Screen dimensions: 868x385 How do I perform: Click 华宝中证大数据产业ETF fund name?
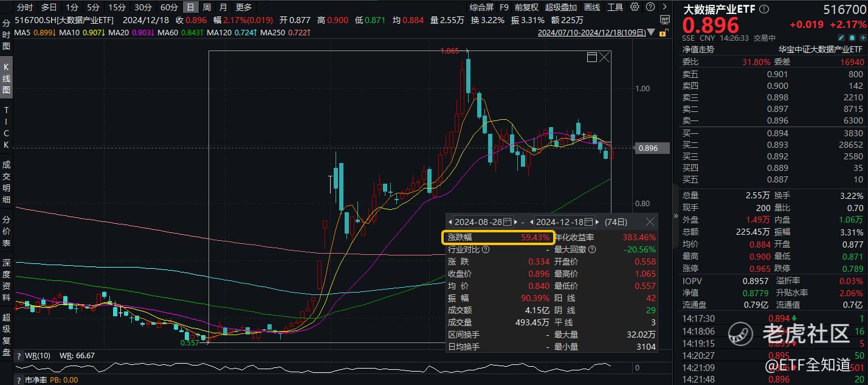pyautogui.click(x=820, y=50)
